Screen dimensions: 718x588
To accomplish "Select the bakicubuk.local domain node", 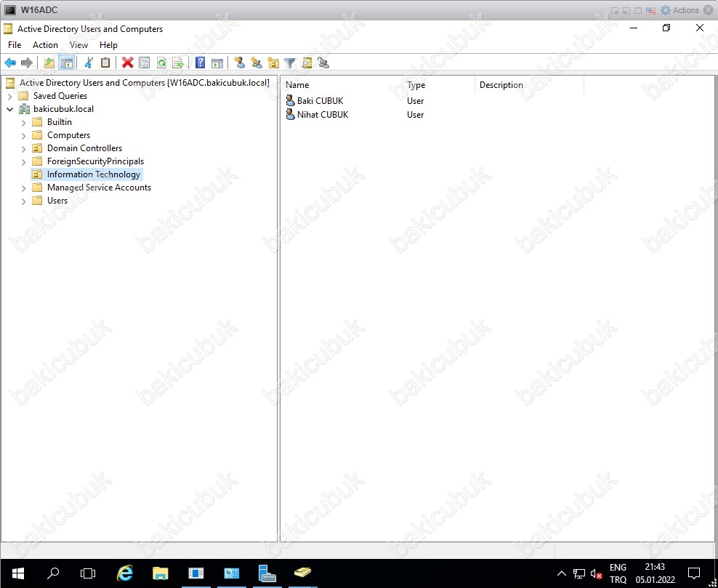I will coord(64,109).
